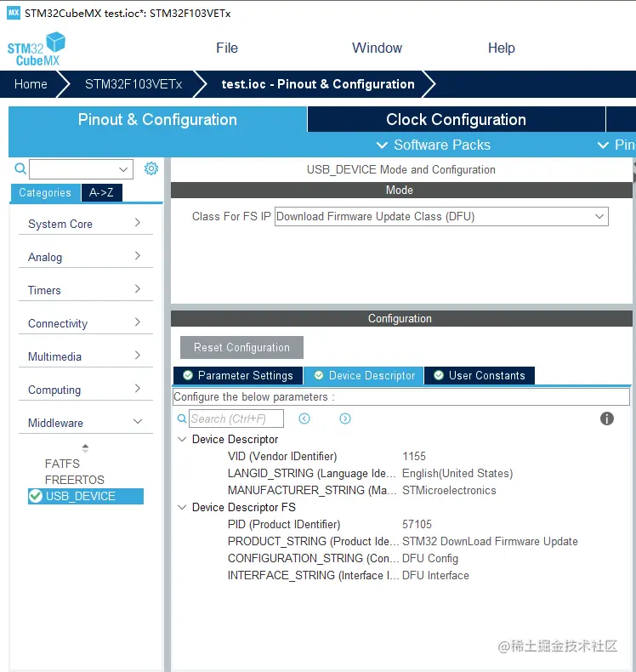636x672 pixels.
Task: Click the parameter Search (Ctrl+F) field
Action: [236, 419]
